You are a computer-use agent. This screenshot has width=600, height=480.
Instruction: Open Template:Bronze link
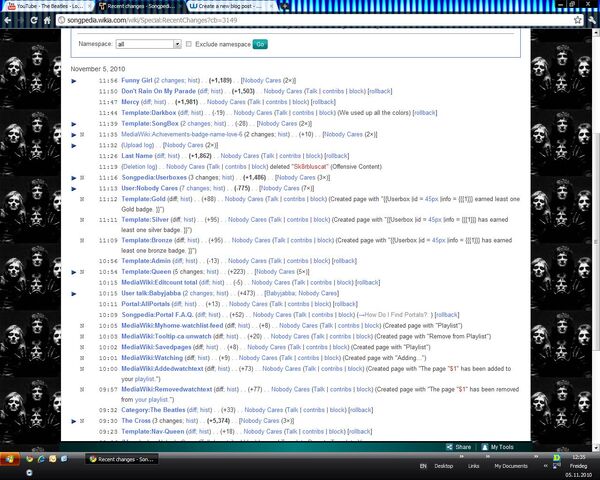pyautogui.click(x=147, y=240)
